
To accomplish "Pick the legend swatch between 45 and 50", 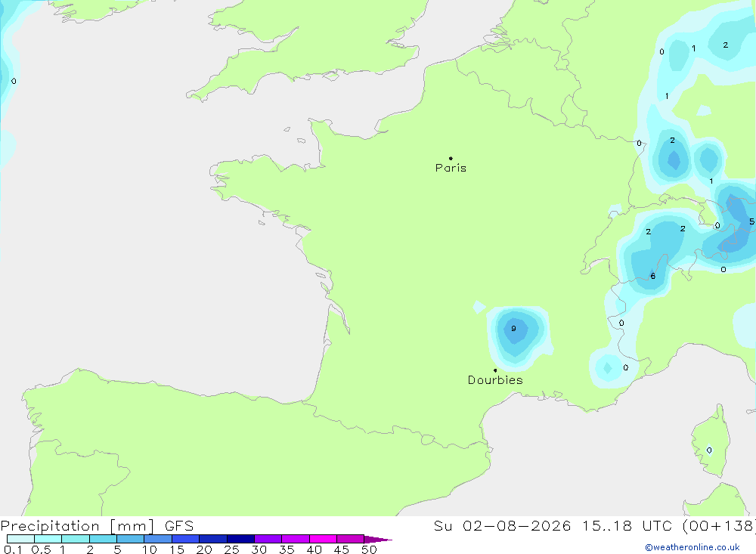I will click(351, 539).
